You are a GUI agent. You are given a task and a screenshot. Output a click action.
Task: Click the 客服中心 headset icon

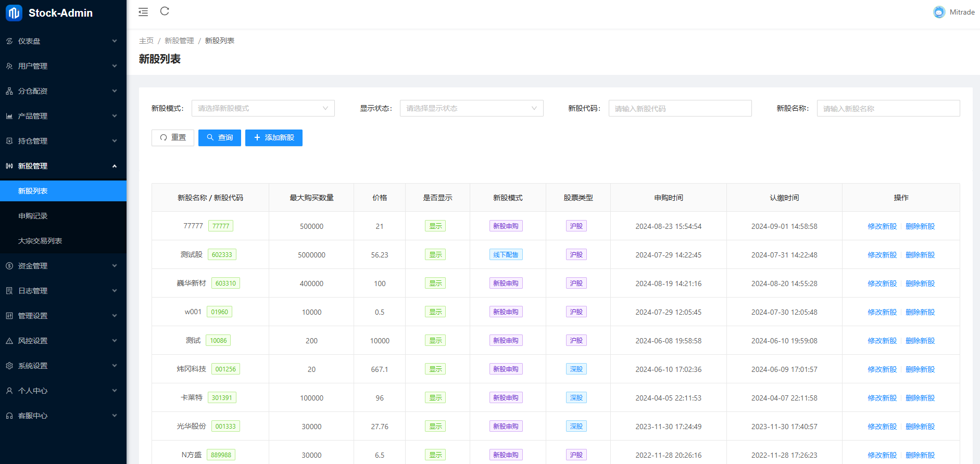coord(9,416)
